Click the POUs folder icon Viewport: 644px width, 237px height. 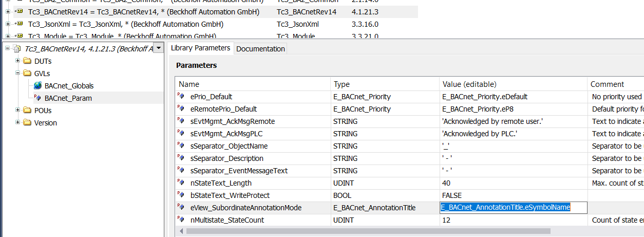(27, 111)
